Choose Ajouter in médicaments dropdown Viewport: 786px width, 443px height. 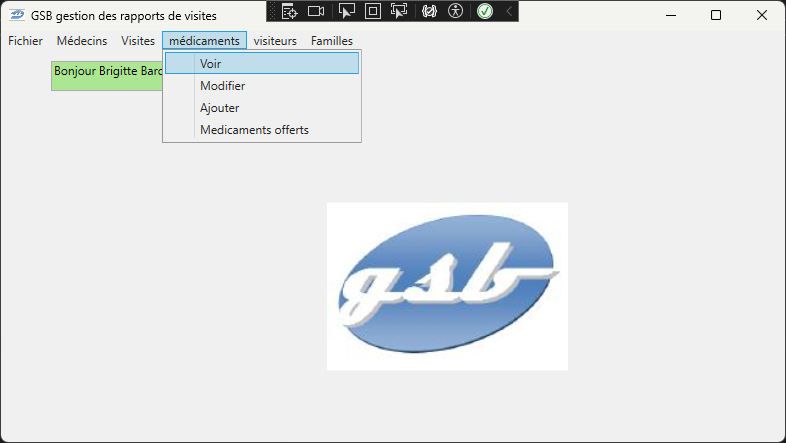coord(262,108)
